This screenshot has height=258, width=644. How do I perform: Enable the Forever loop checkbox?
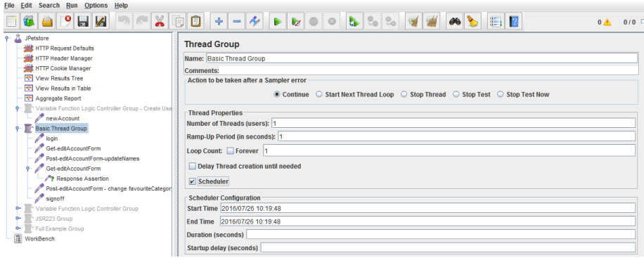point(230,151)
